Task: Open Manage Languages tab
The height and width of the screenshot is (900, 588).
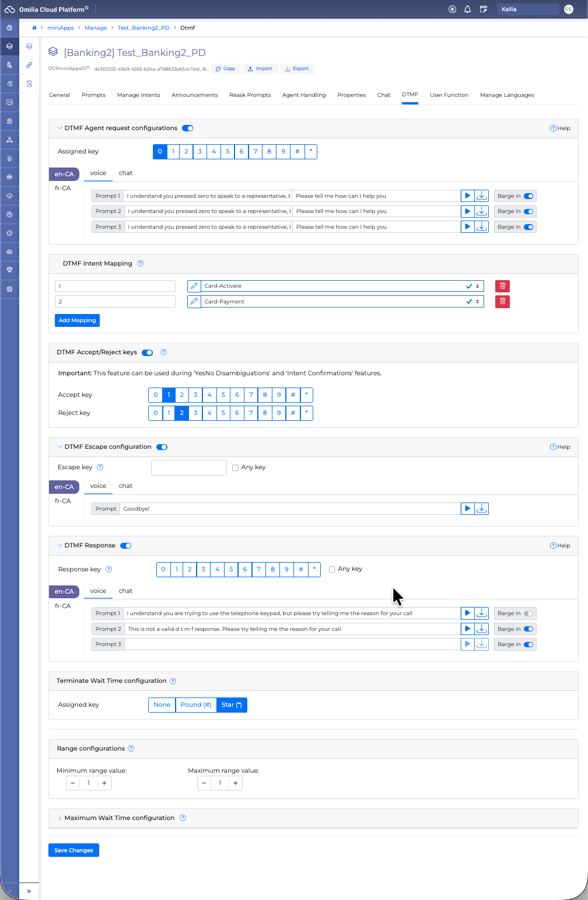Action: coord(507,95)
